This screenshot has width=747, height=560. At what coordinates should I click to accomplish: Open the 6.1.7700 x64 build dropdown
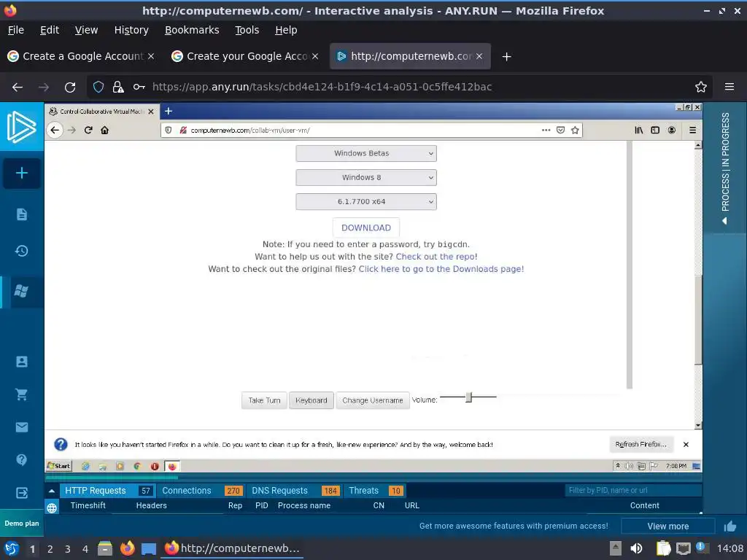[x=366, y=201]
